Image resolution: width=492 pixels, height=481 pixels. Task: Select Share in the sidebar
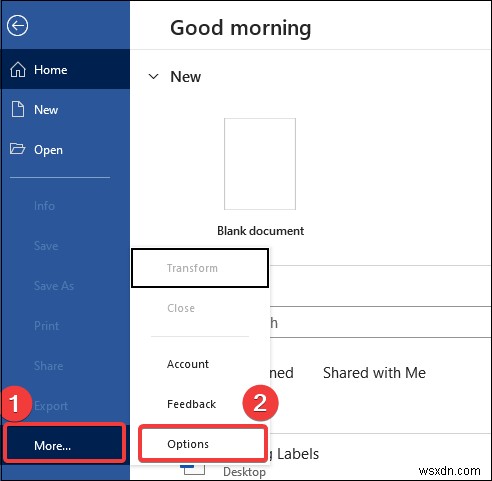[65, 366]
